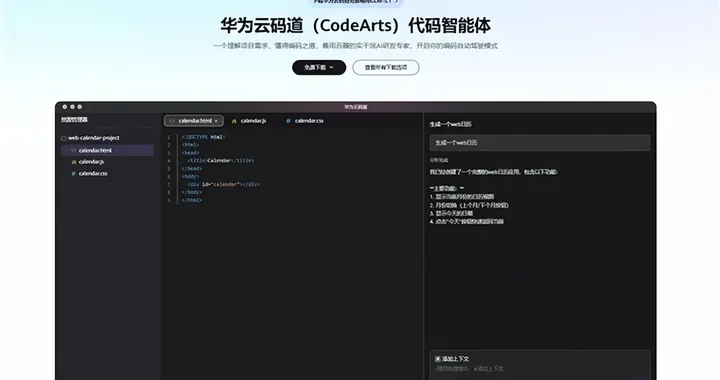The image size is (720, 380).
Task: Select calendar.html in the file tree
Action: (107, 150)
